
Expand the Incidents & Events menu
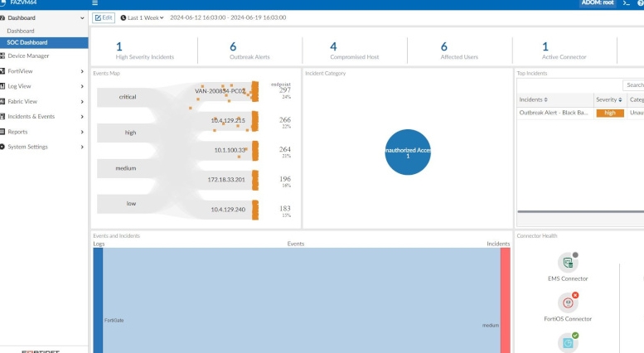click(81, 117)
